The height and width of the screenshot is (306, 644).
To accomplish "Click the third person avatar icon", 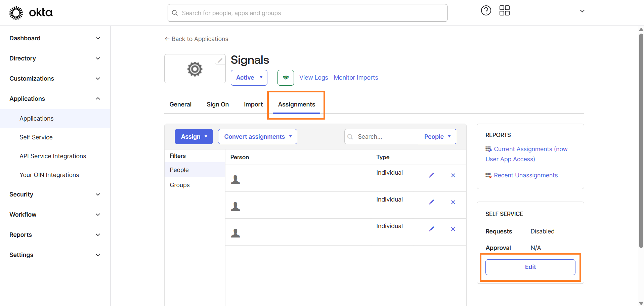I will click(235, 233).
